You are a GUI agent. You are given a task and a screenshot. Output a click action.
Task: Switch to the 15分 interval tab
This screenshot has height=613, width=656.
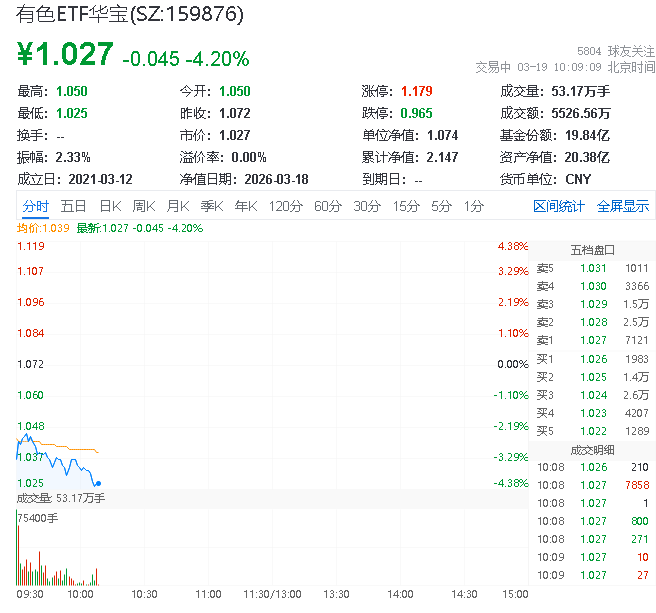click(x=406, y=206)
